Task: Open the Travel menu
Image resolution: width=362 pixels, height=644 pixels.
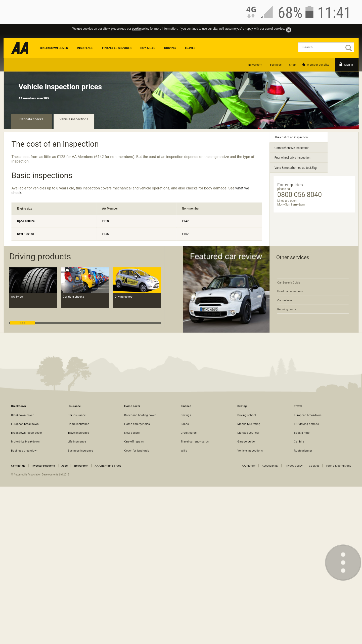Action: click(190, 48)
